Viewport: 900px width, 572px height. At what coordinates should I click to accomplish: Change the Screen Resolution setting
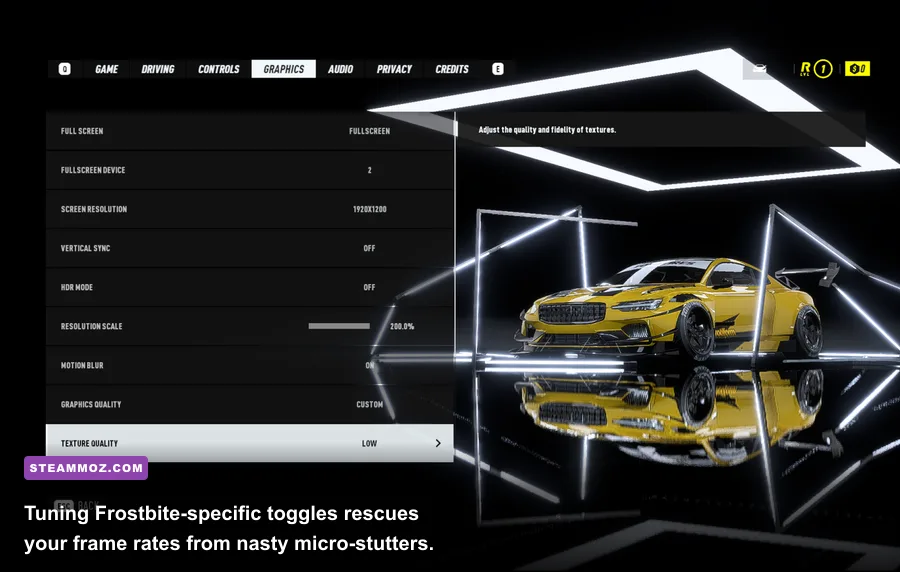tap(250, 209)
